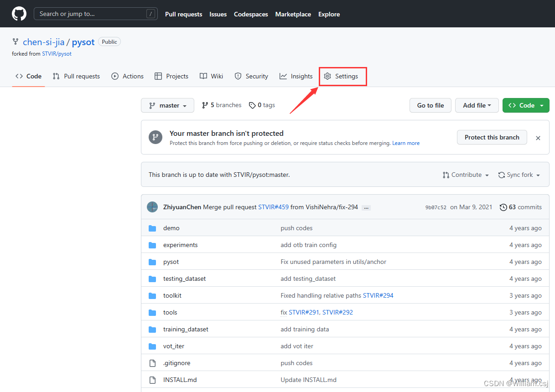The width and height of the screenshot is (555, 392).
Task: View the 63 commits history
Action: [x=521, y=207]
